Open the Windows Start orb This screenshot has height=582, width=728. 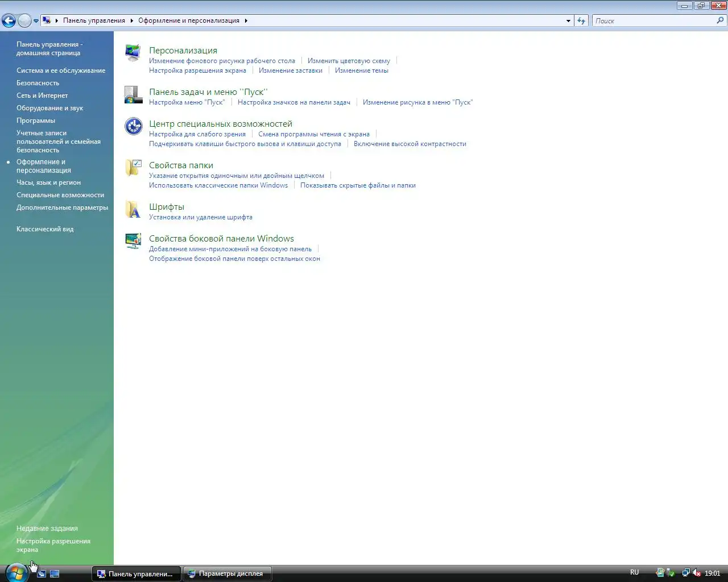click(16, 572)
